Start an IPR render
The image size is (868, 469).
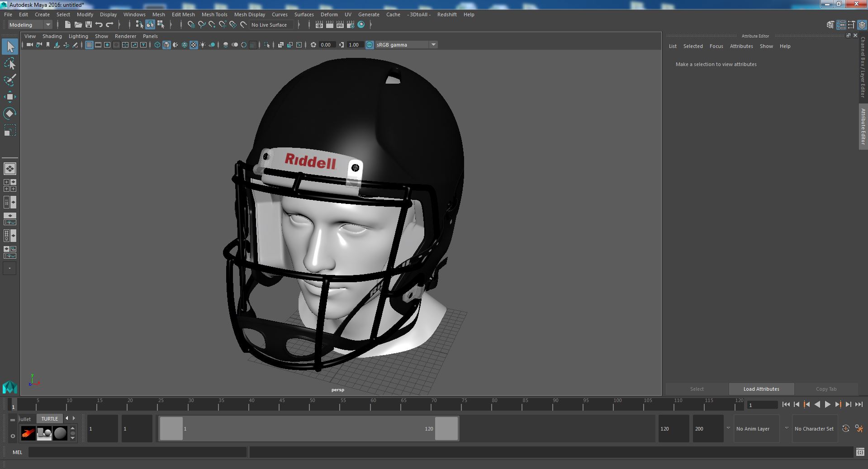coord(340,25)
